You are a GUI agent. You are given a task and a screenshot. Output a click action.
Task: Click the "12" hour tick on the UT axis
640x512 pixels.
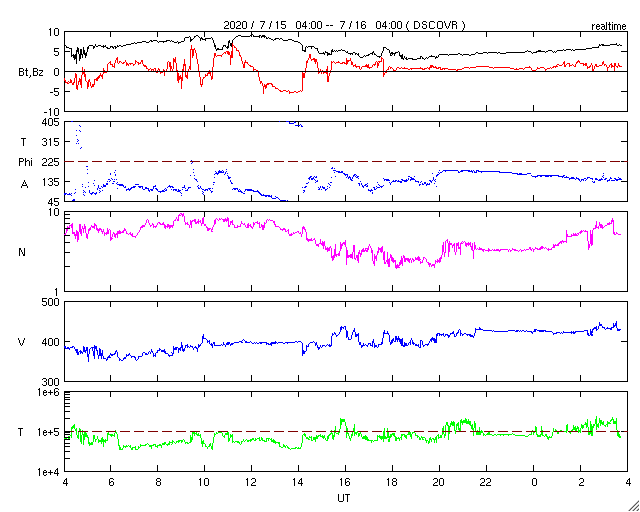(252, 482)
